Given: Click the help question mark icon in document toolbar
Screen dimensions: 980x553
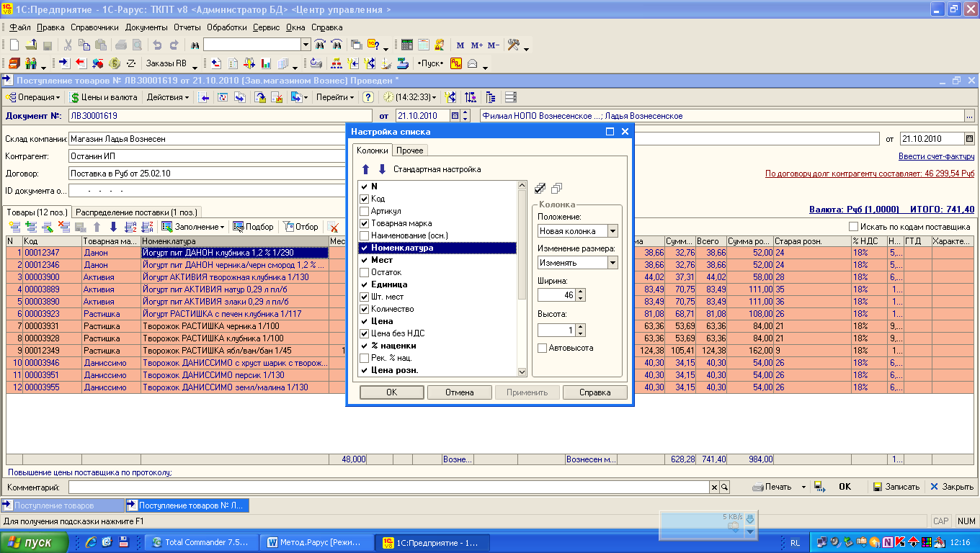Looking at the screenshot, I should point(367,97).
